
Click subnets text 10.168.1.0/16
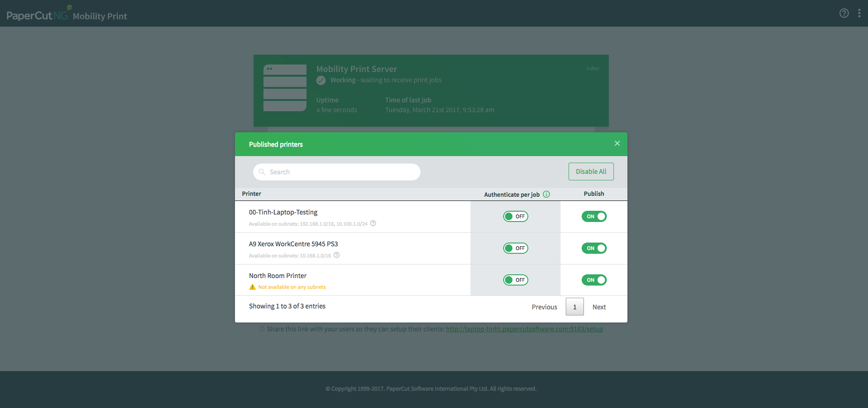pyautogui.click(x=315, y=256)
